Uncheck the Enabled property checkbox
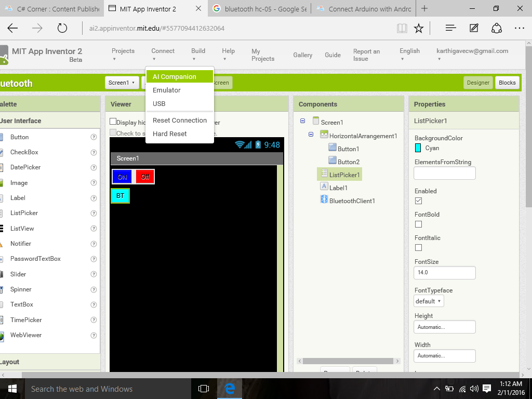Viewport: 532px width, 399px height. pos(418,201)
